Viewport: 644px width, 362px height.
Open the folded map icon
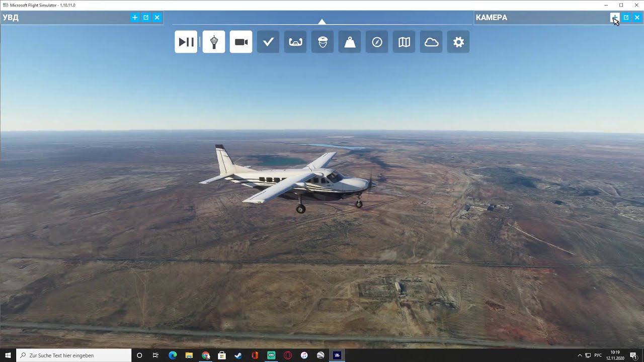point(404,42)
